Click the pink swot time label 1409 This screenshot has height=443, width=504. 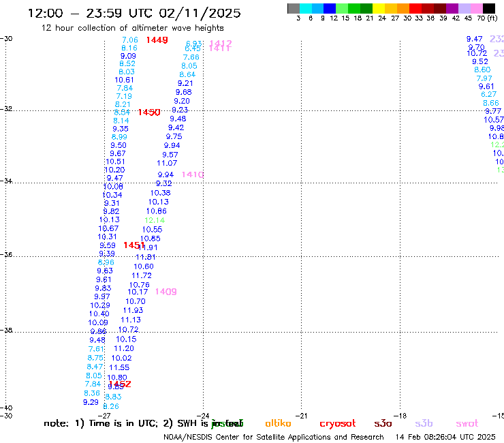point(166,292)
